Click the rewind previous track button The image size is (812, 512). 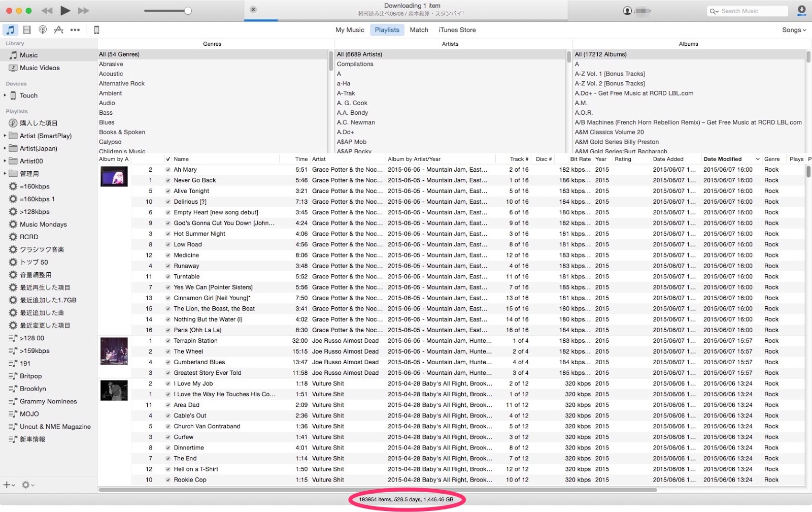47,11
